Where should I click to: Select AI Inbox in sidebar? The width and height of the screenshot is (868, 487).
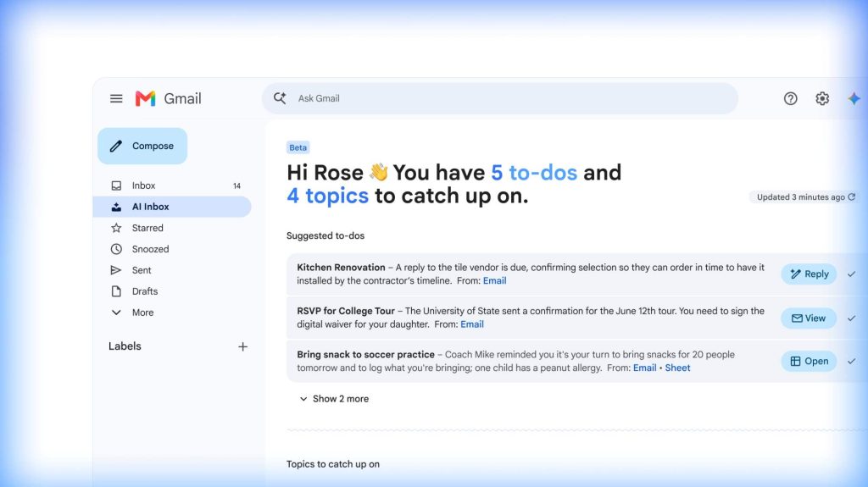tap(172, 207)
